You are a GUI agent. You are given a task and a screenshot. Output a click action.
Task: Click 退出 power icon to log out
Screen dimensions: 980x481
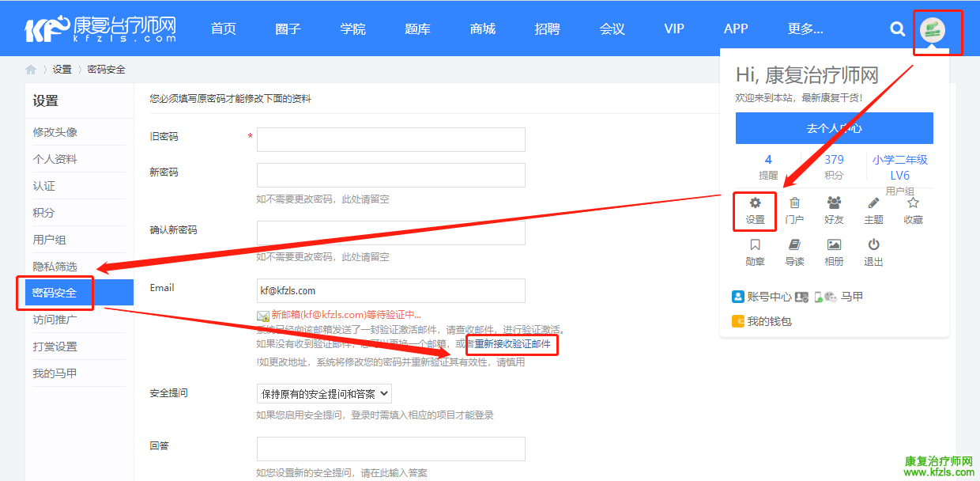pos(873,245)
